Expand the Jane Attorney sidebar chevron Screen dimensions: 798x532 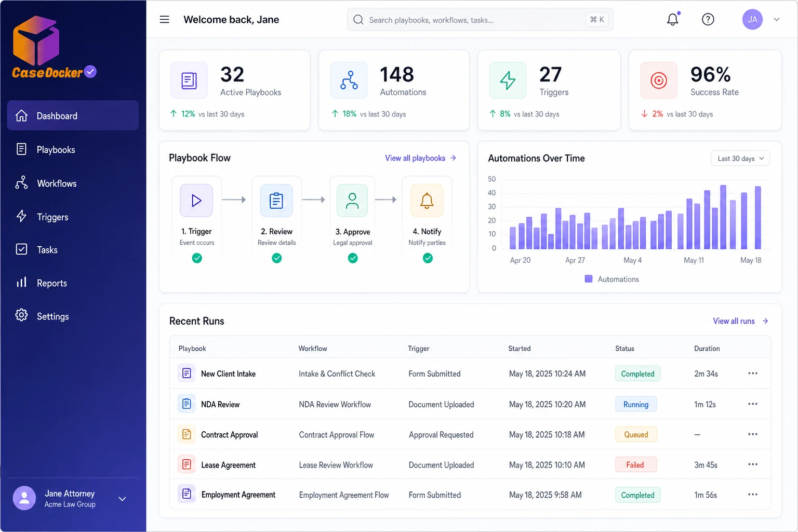point(123,499)
